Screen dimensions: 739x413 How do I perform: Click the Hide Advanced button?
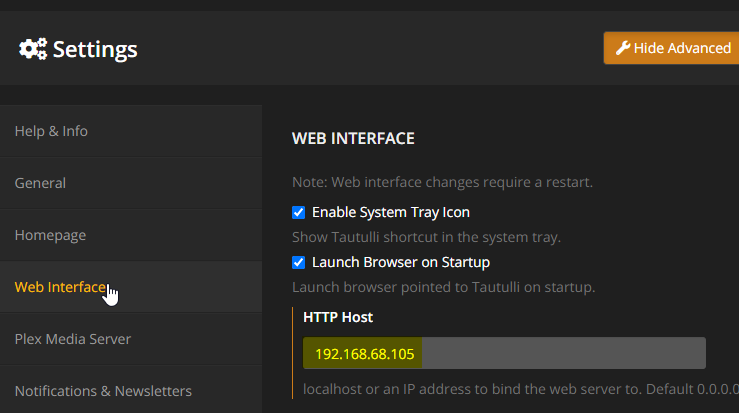point(671,48)
